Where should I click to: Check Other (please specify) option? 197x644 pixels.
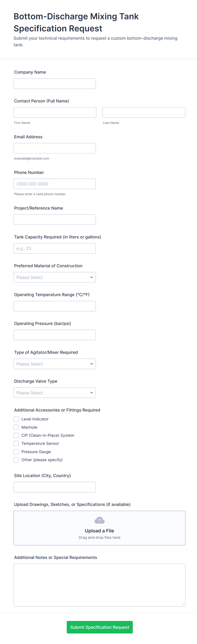[x=16, y=460]
